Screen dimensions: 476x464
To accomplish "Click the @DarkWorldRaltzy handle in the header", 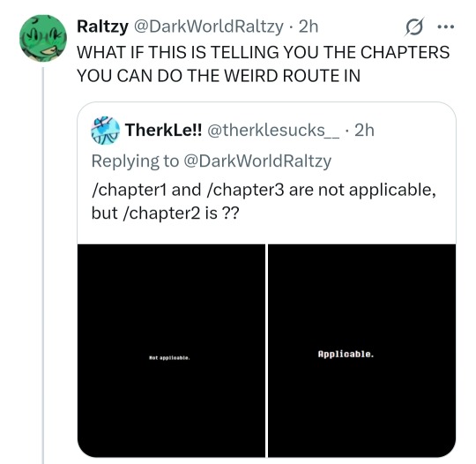I will pos(208,26).
